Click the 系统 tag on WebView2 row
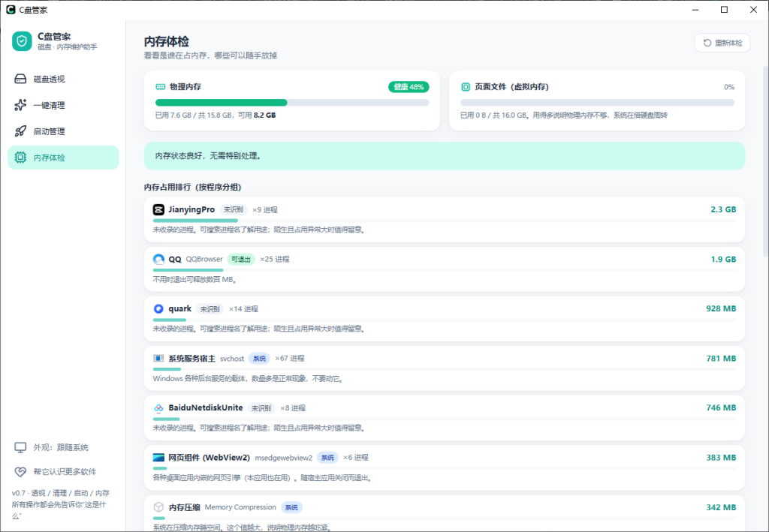769x532 pixels. pyautogui.click(x=327, y=458)
